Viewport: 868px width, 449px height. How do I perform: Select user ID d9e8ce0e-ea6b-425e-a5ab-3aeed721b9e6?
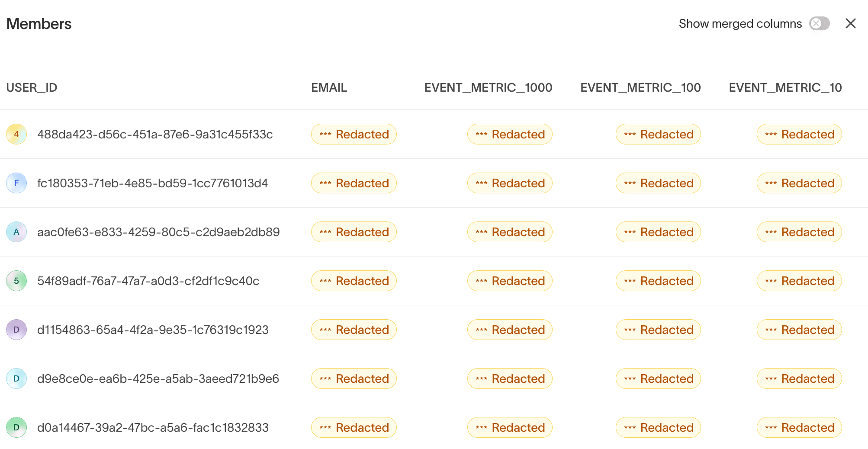[158, 378]
